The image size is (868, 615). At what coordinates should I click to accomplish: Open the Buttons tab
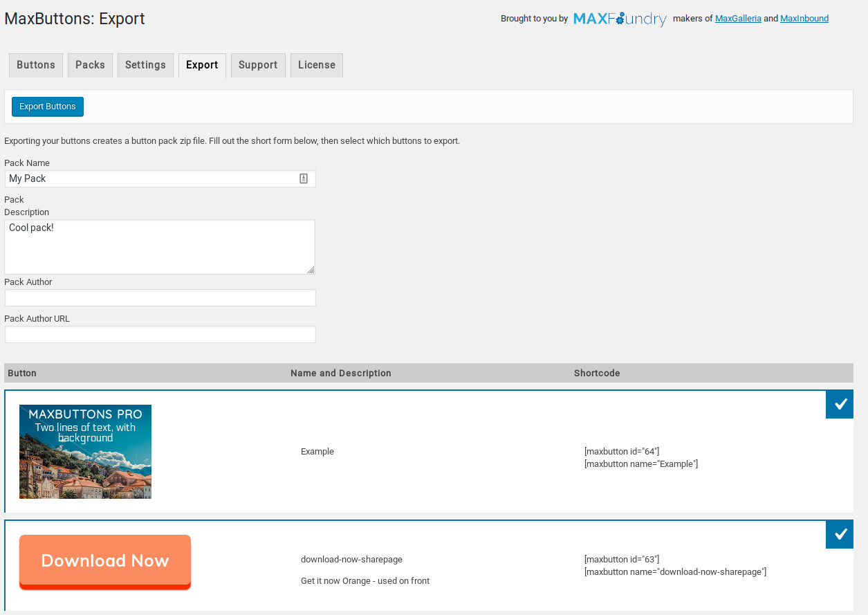tap(36, 65)
